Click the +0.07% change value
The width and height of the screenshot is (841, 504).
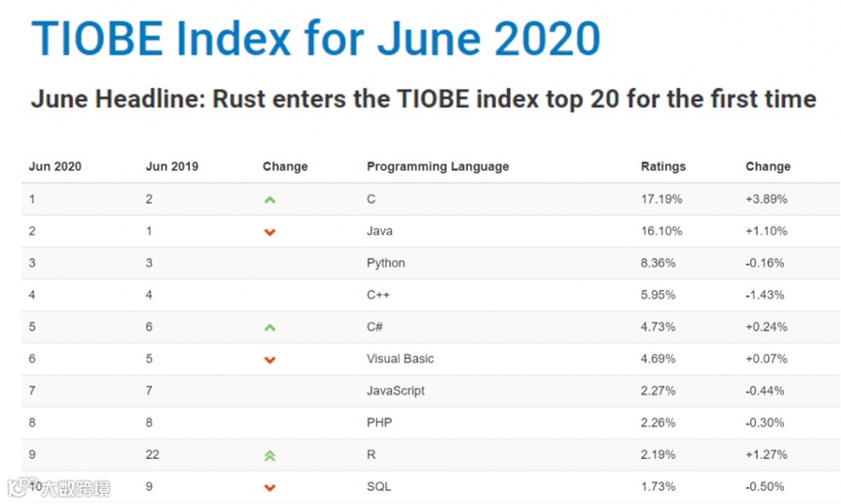[766, 359]
